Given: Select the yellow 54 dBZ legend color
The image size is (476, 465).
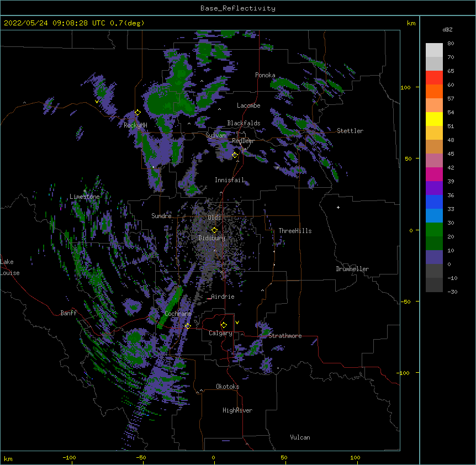Looking at the screenshot, I should 434,119.
